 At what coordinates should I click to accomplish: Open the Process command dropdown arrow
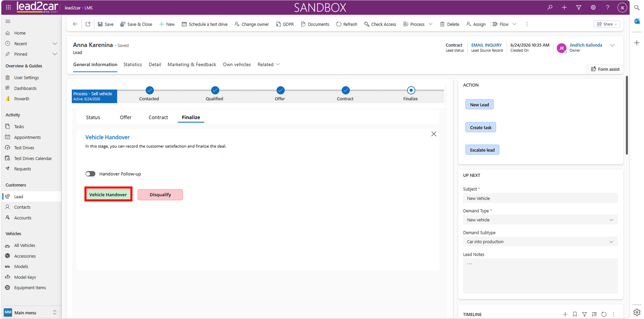430,24
